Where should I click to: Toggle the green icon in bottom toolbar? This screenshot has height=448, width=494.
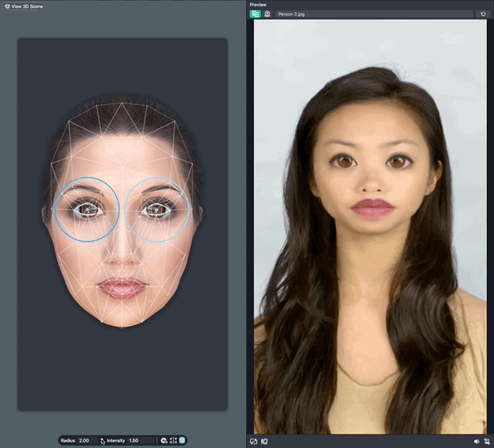coord(182,440)
